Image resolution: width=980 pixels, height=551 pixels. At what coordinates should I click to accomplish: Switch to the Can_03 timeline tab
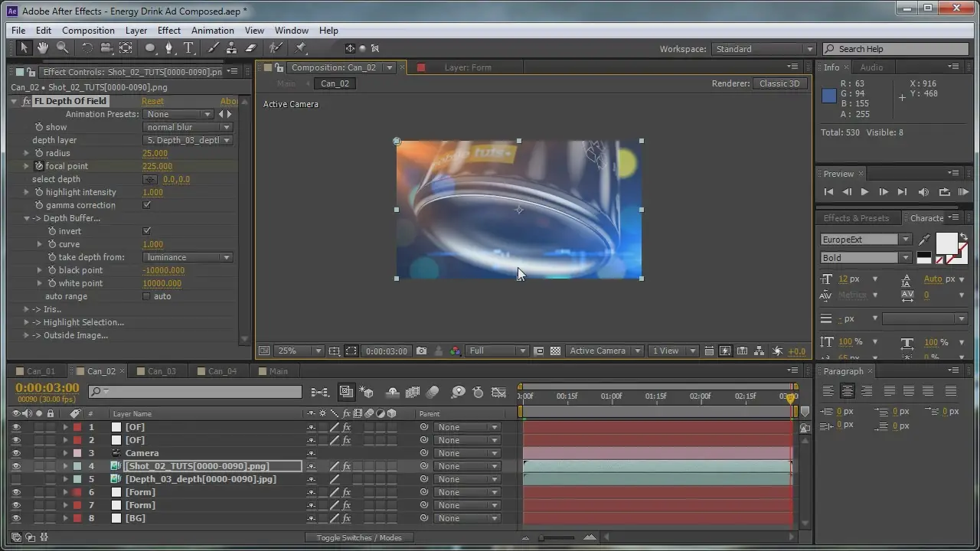[x=162, y=371]
